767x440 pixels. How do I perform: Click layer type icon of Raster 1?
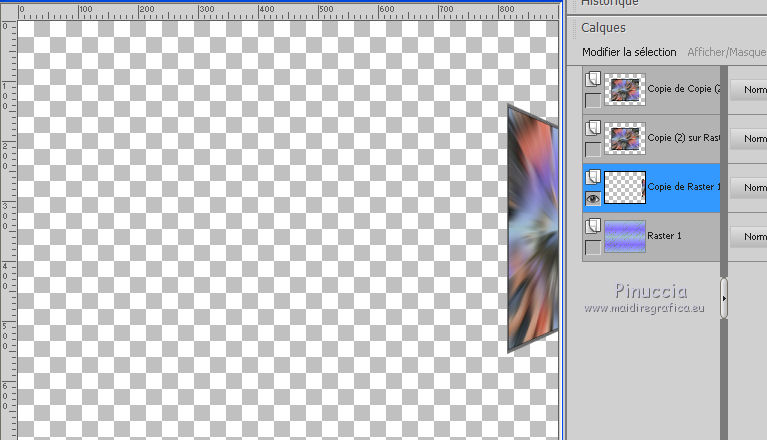coord(593,226)
